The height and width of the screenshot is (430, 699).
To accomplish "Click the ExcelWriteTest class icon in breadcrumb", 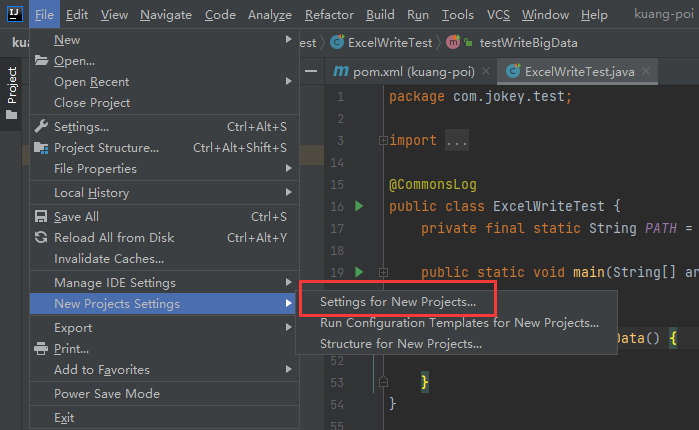I will point(337,42).
